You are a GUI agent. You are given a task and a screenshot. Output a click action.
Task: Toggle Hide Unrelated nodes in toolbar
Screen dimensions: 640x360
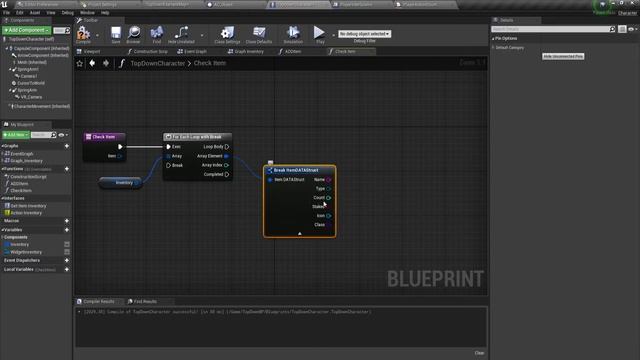[x=181, y=33]
